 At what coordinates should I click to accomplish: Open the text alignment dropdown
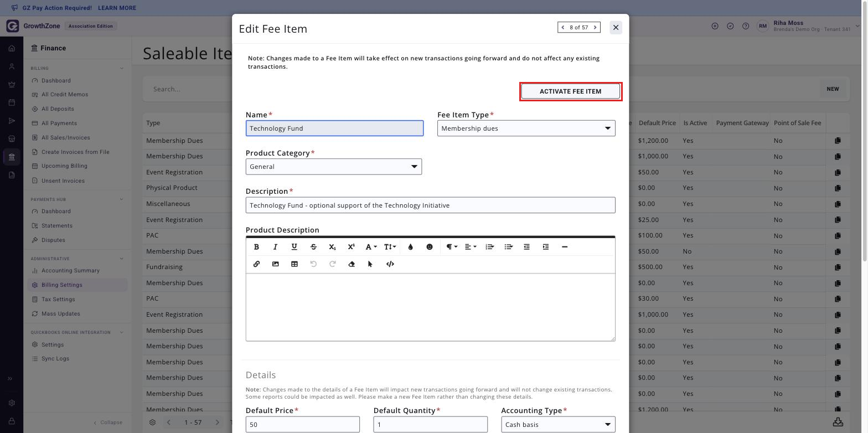coord(471,247)
